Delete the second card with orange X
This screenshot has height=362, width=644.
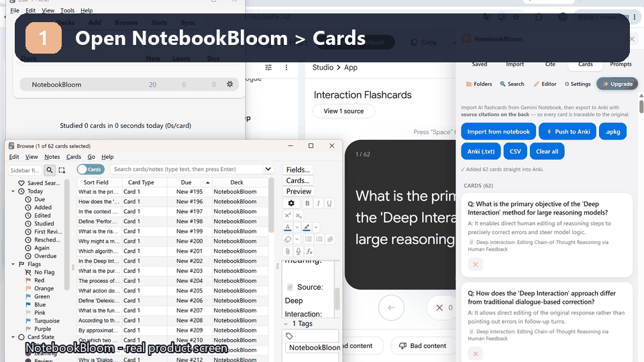pos(475,353)
